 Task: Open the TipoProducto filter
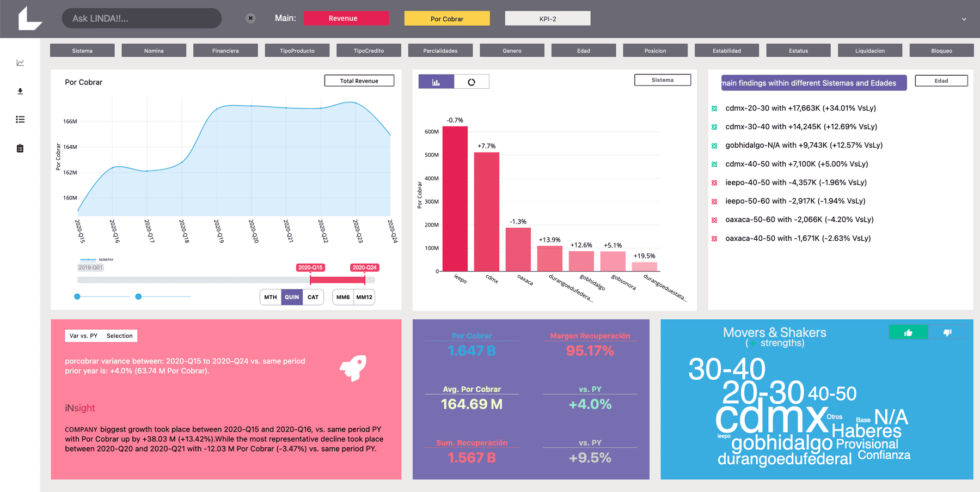click(x=297, y=51)
